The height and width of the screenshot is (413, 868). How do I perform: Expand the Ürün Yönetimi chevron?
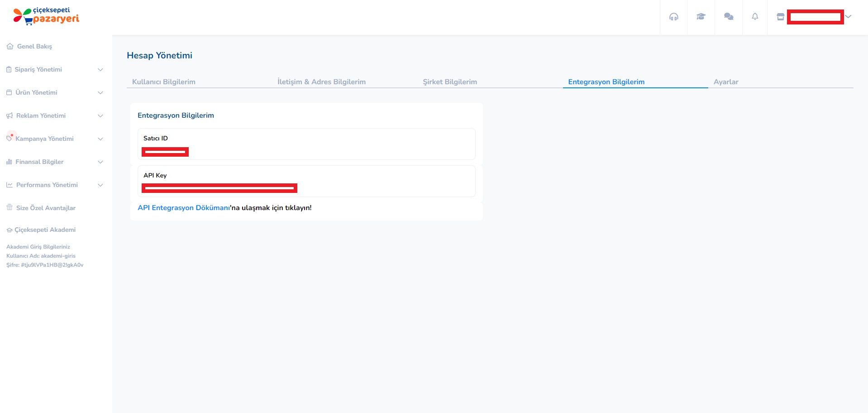pos(100,93)
